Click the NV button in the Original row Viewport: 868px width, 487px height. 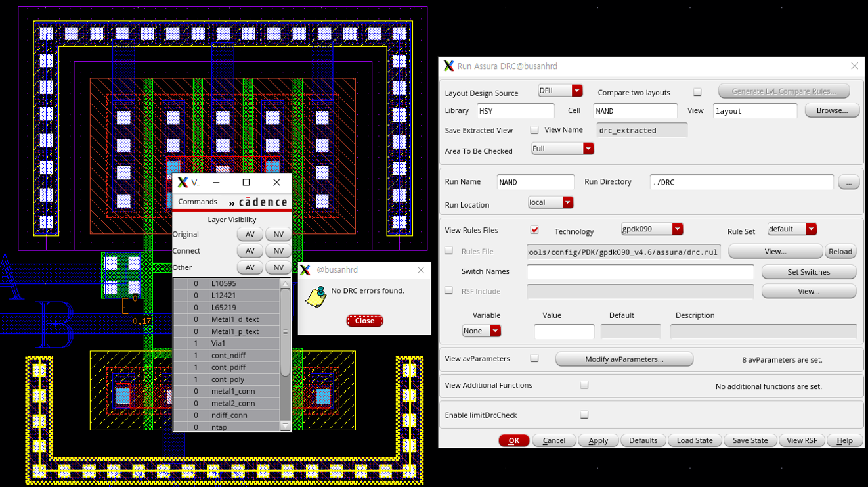coord(278,234)
